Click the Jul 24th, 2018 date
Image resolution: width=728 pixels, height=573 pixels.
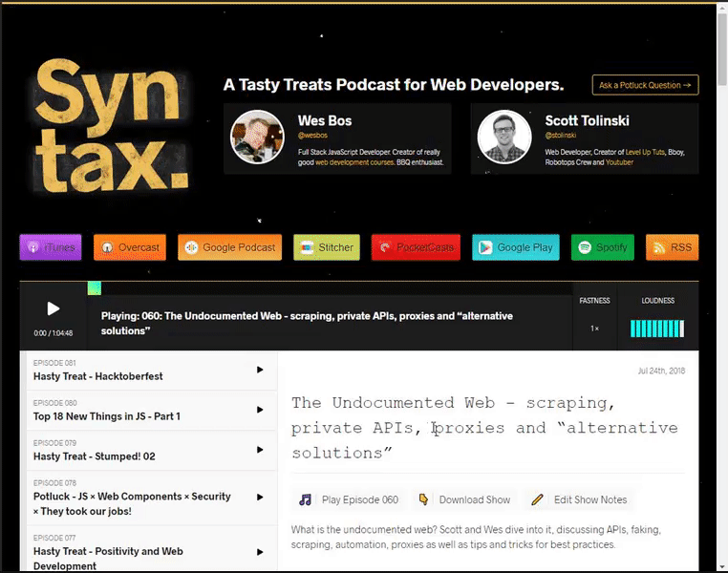662,371
